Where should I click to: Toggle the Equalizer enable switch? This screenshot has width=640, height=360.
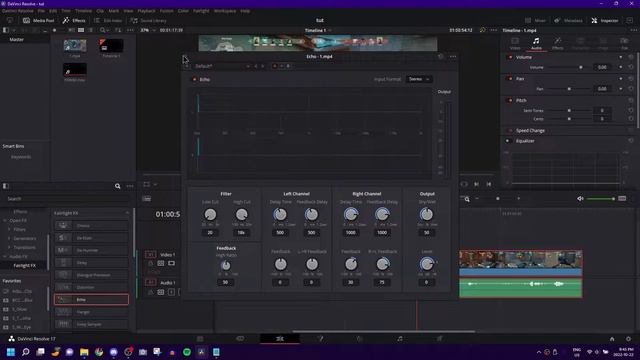pos(508,141)
